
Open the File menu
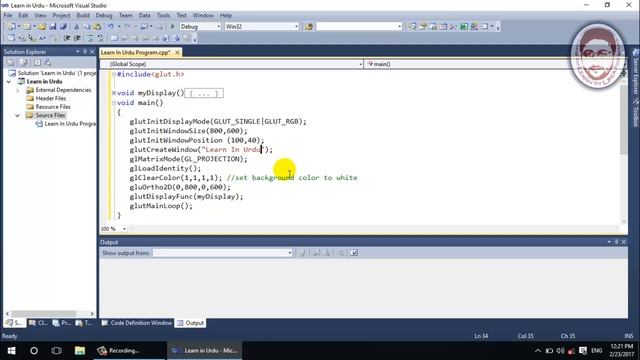click(8, 16)
